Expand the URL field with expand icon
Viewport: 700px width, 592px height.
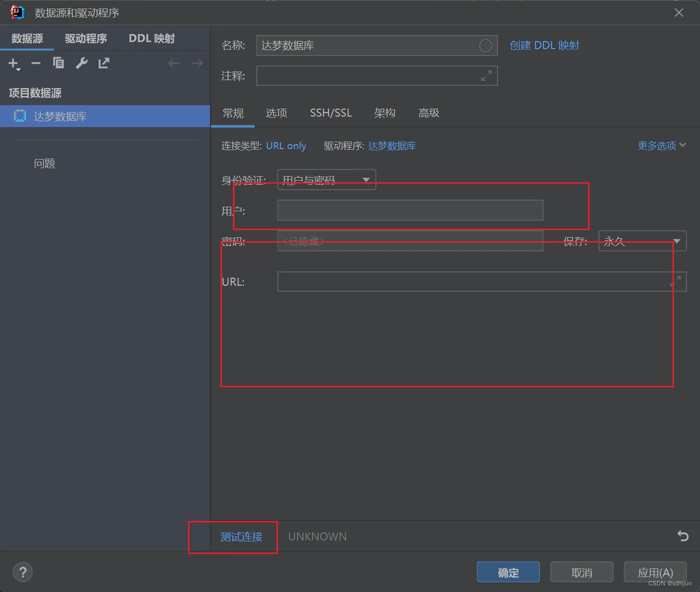[x=675, y=282]
